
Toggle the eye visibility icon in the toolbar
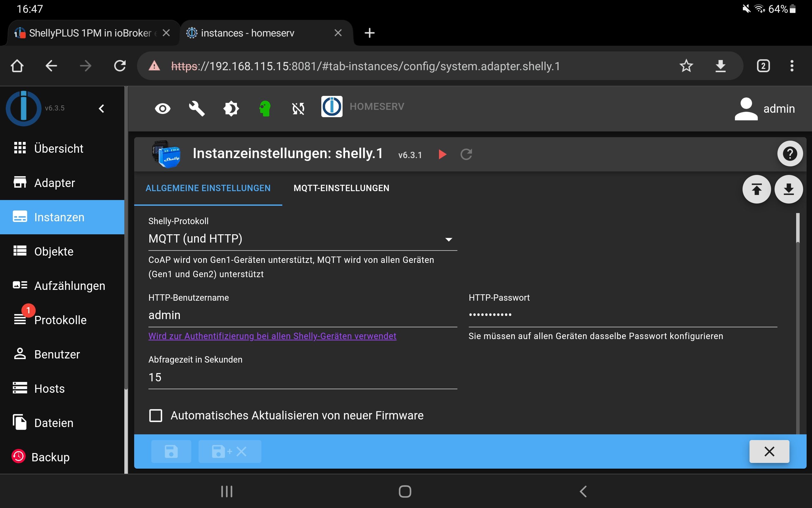163,109
